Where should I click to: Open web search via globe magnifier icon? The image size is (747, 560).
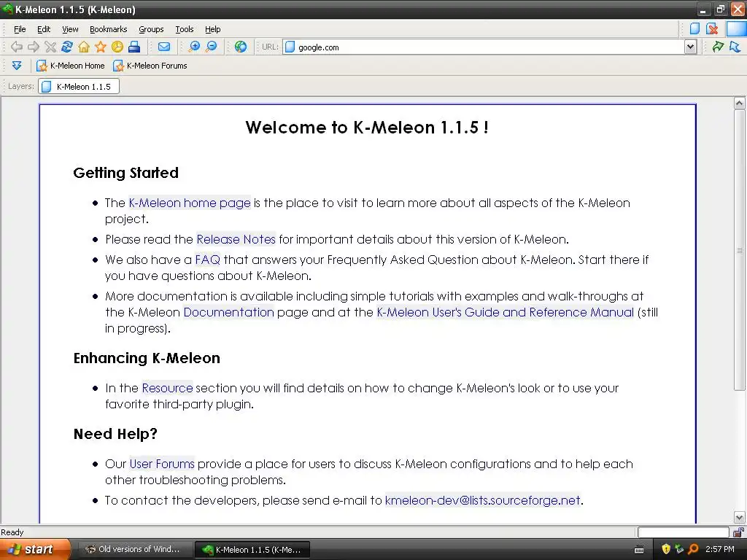pyautogui.click(x=241, y=47)
